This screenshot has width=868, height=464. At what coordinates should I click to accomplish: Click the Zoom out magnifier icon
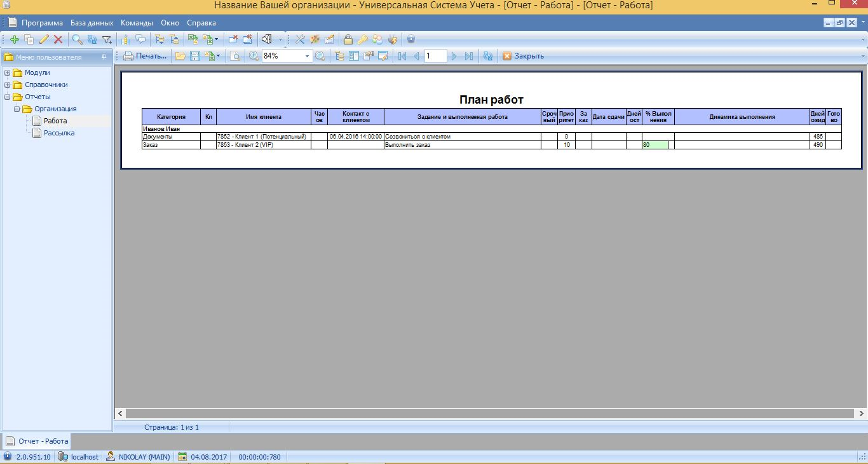tap(320, 56)
